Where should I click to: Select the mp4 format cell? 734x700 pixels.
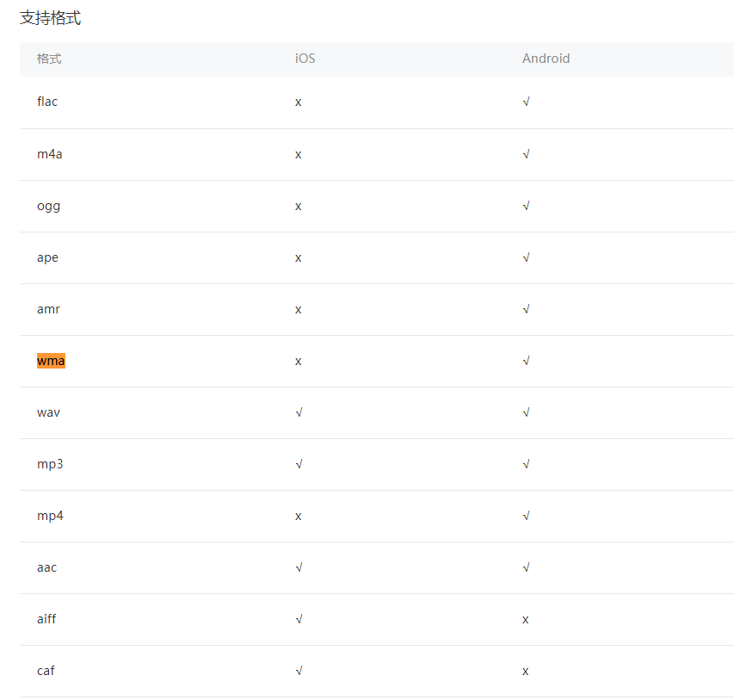click(50, 516)
